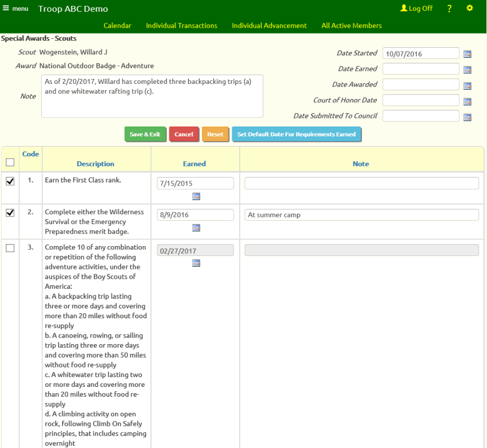Viewport: 487px width, 448px height.
Task: Click requirement 3 earned date 02/27/2017
Action: point(195,250)
